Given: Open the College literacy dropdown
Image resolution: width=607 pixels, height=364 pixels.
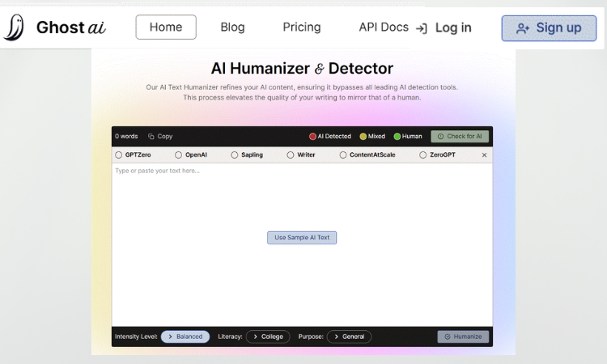Looking at the screenshot, I should [x=268, y=336].
